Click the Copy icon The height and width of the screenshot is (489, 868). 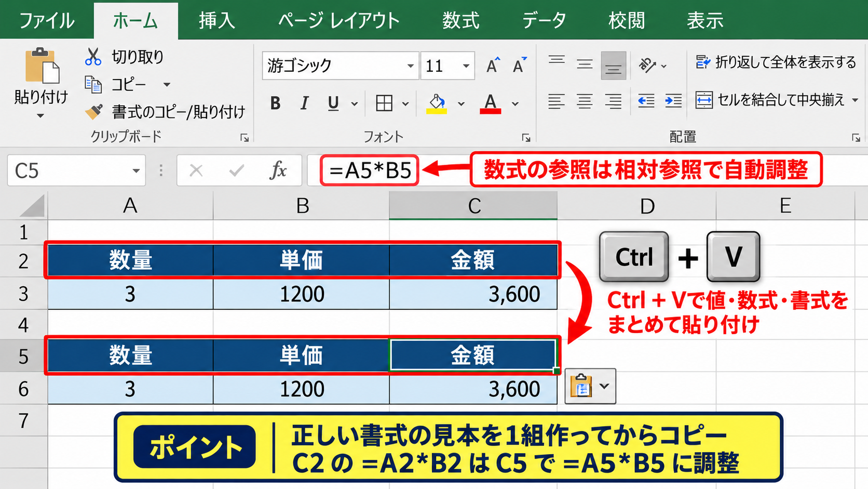pyautogui.click(x=93, y=84)
